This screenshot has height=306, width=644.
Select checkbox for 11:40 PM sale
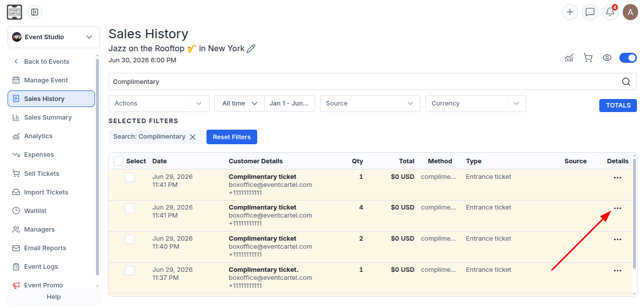click(x=130, y=239)
